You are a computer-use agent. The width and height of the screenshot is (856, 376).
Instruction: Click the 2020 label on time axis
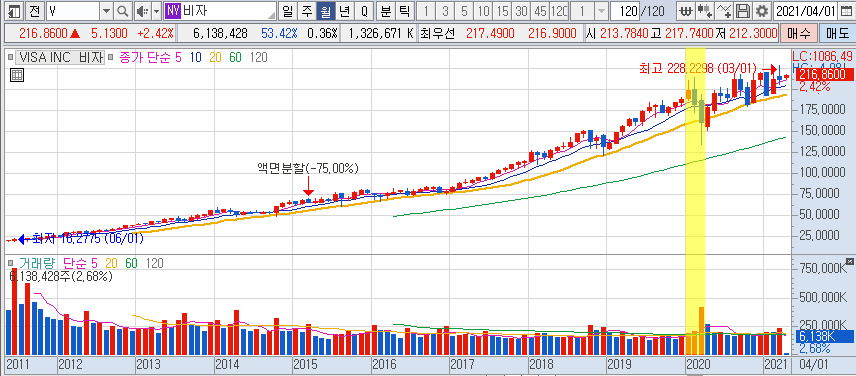(698, 365)
